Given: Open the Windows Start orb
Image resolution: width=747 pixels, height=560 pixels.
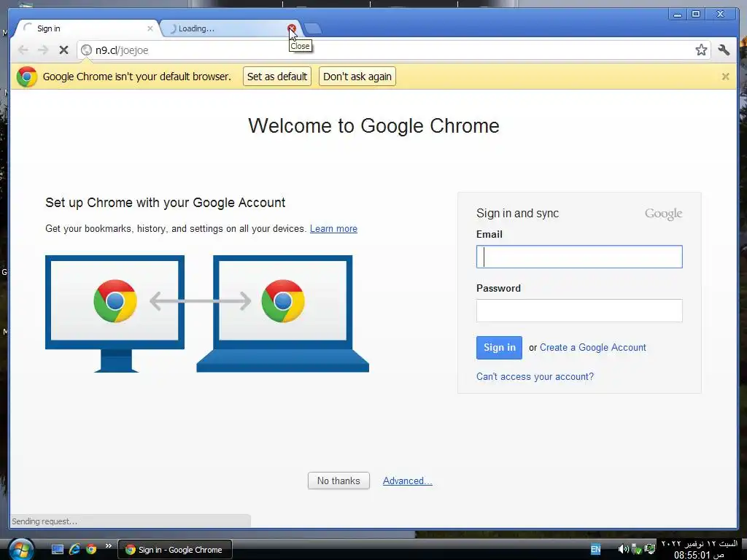Looking at the screenshot, I should tap(21, 550).
